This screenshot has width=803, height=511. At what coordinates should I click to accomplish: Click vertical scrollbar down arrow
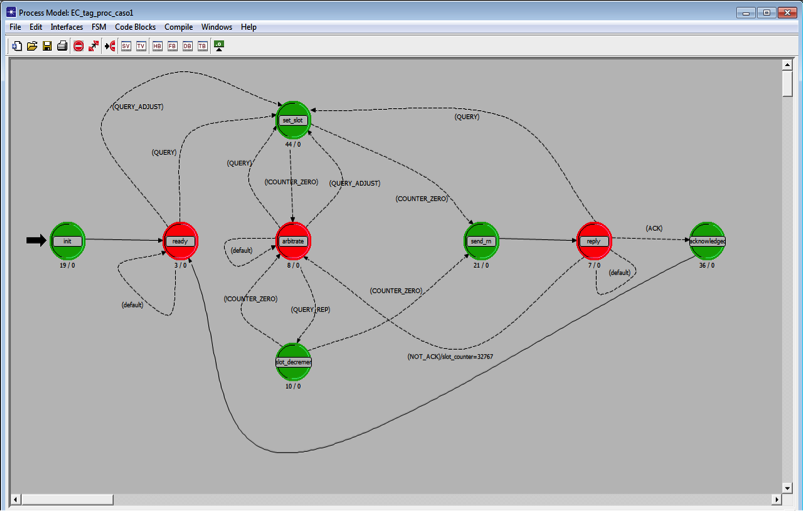[788, 488]
